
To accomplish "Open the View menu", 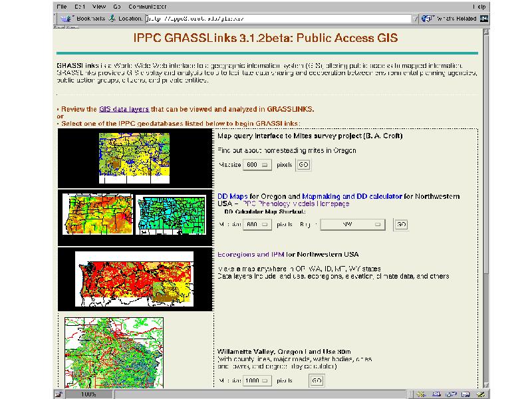I will pyautogui.click(x=99, y=7).
